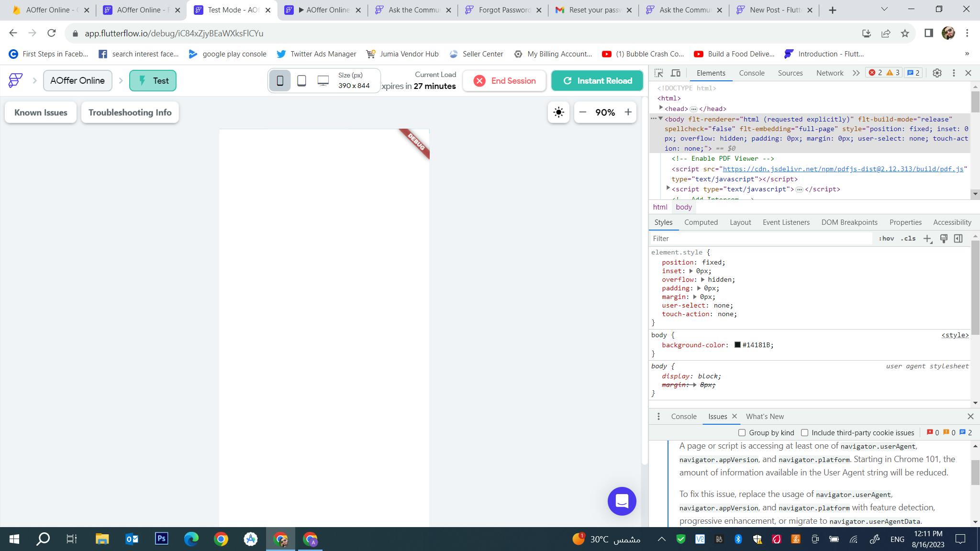Increase zoom with the plus icon

[628, 112]
